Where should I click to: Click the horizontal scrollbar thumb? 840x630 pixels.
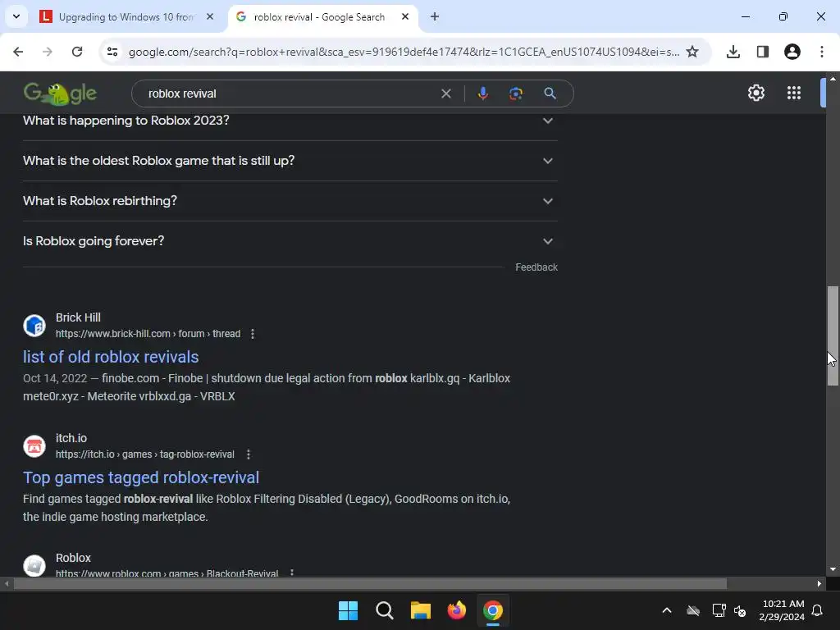(370, 583)
